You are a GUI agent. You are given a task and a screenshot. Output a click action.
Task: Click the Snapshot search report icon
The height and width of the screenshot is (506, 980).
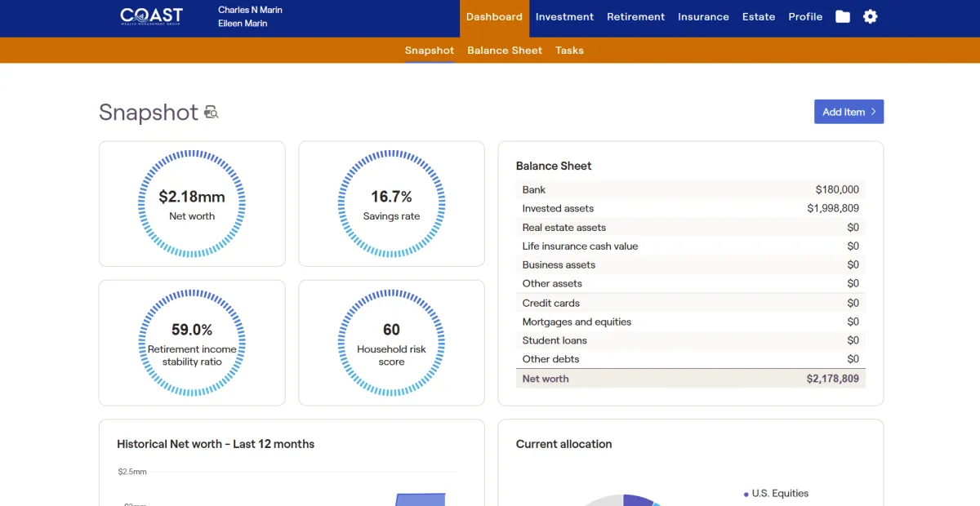coord(212,113)
